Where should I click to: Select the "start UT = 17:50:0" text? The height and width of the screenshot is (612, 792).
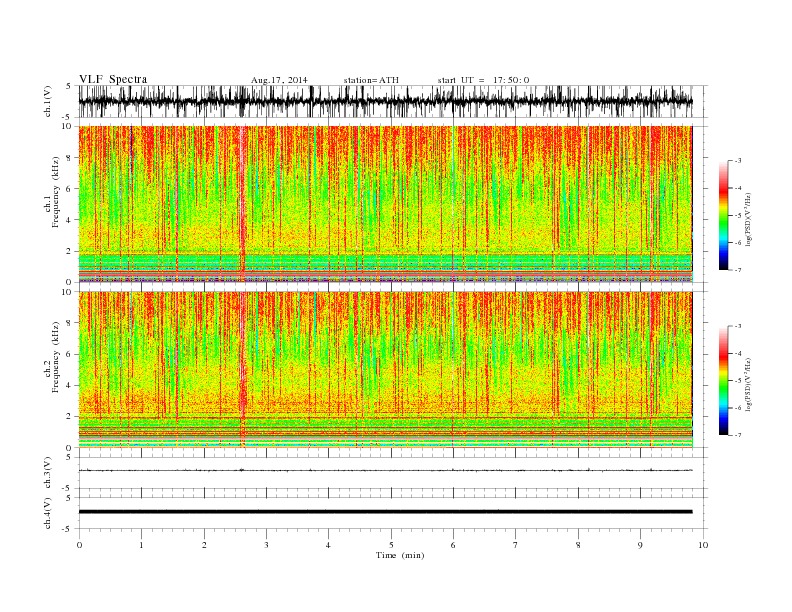(483, 80)
